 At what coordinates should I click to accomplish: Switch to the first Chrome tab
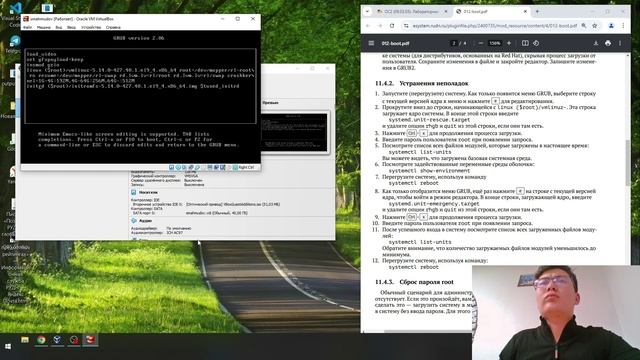coord(412,11)
